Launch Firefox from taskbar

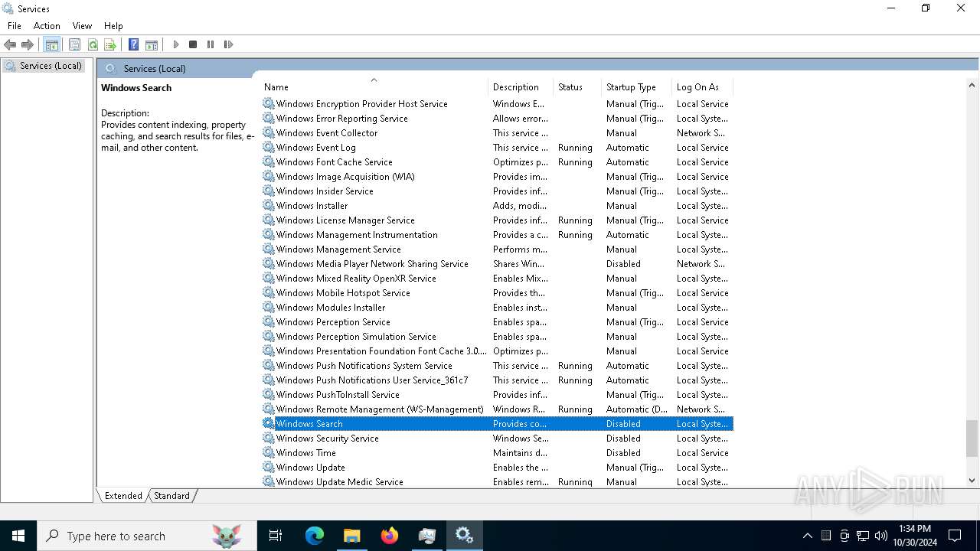click(x=390, y=536)
